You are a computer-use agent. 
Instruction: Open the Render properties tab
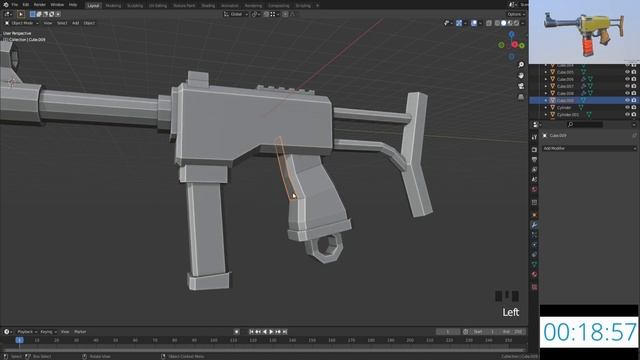click(x=534, y=149)
